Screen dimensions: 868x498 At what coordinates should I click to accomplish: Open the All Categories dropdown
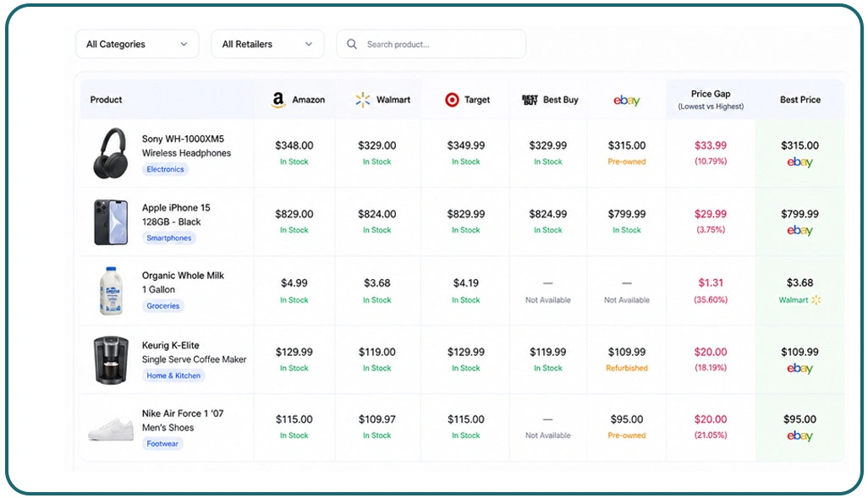(137, 44)
